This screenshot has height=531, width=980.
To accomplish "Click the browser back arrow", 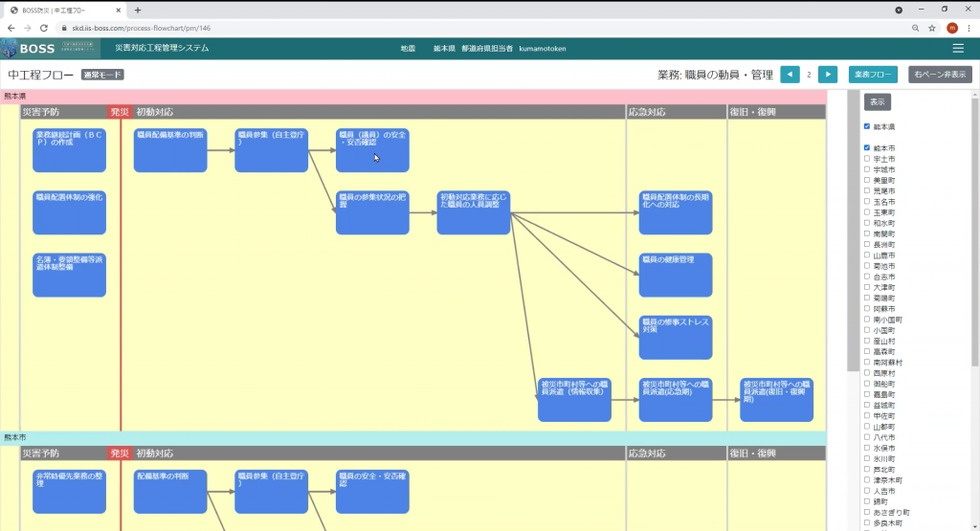I will (x=11, y=28).
